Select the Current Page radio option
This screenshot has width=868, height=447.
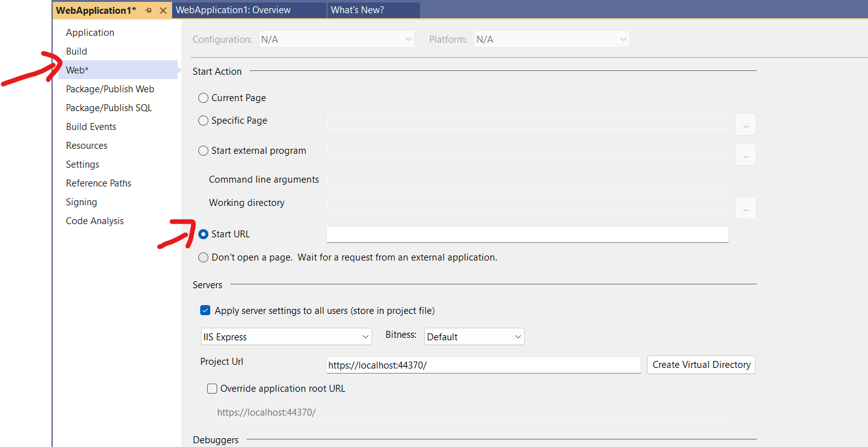203,98
